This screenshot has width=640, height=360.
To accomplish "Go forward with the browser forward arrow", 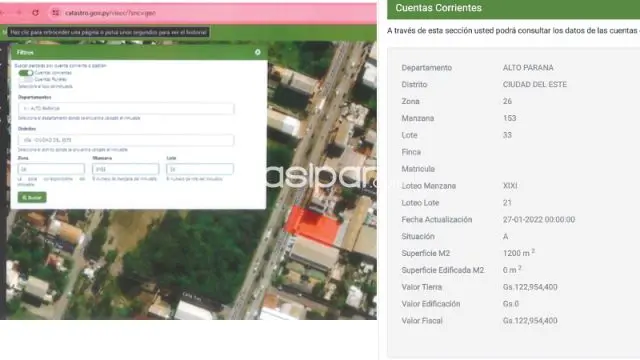I will click(18, 13).
